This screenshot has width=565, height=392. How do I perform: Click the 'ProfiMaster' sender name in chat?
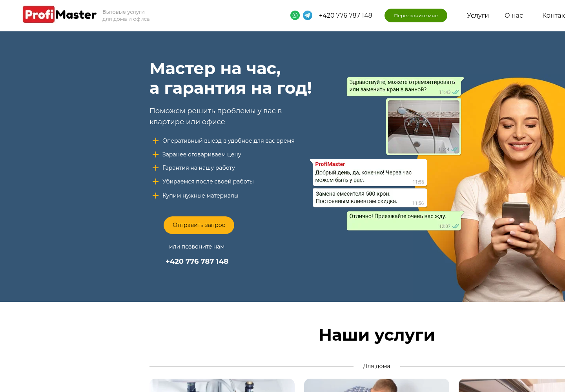330,164
